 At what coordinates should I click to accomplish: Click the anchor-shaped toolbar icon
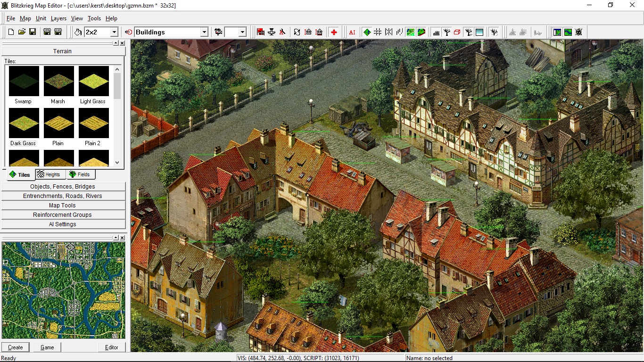pyautogui.click(x=271, y=32)
